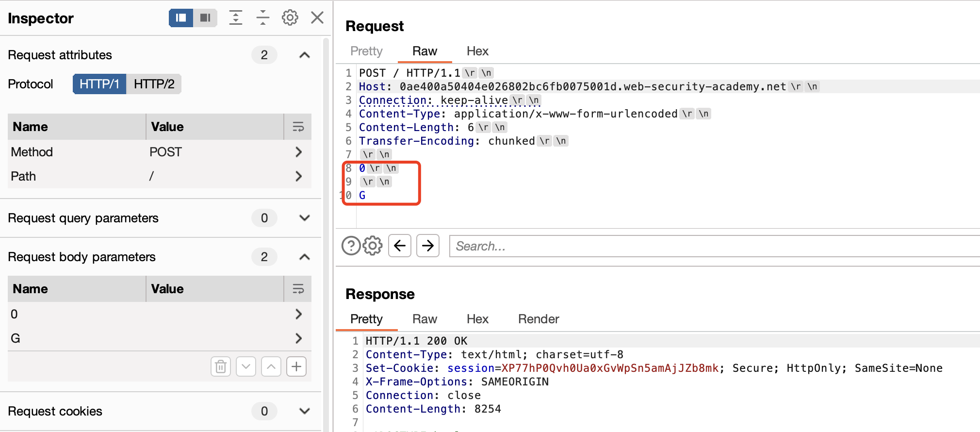Add a body parameter plus icon

pos(296,366)
